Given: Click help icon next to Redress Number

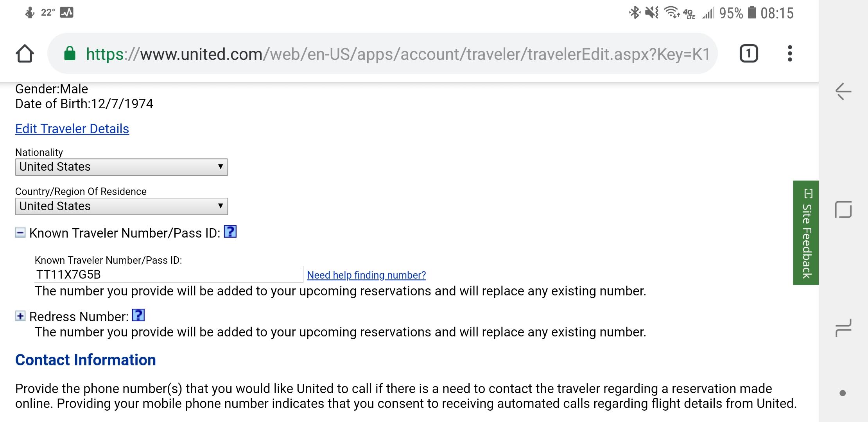Looking at the screenshot, I should point(138,315).
